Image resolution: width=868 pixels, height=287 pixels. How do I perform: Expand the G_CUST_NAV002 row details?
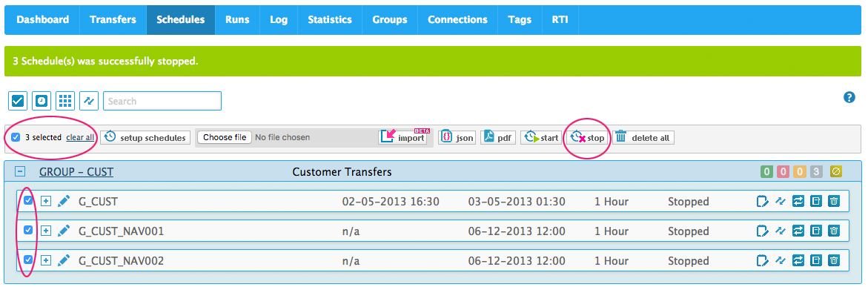pyautogui.click(x=46, y=260)
